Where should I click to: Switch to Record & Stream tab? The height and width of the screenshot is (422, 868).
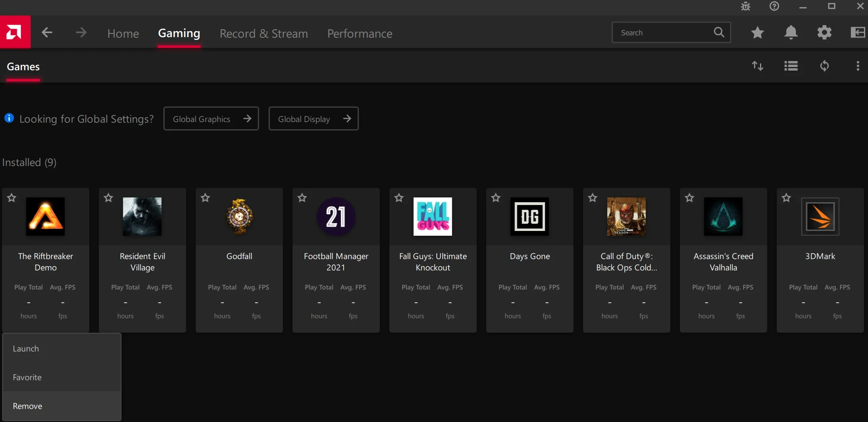[264, 34]
